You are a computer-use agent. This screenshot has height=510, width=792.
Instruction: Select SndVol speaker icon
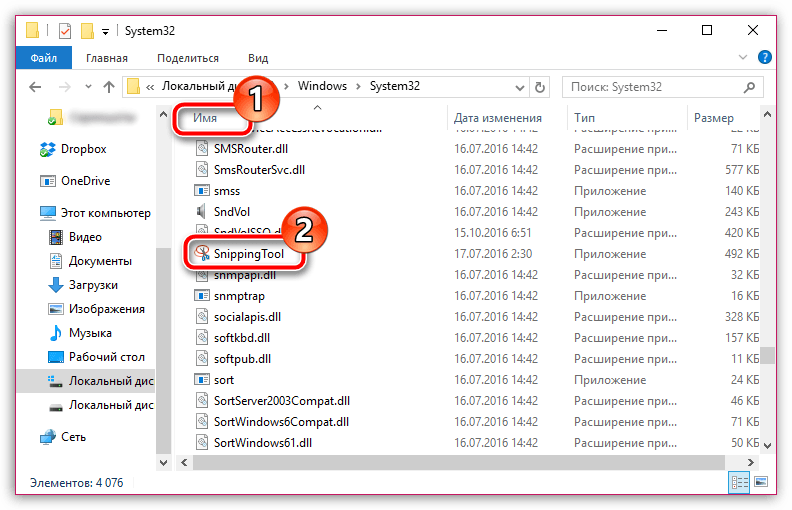(x=201, y=212)
